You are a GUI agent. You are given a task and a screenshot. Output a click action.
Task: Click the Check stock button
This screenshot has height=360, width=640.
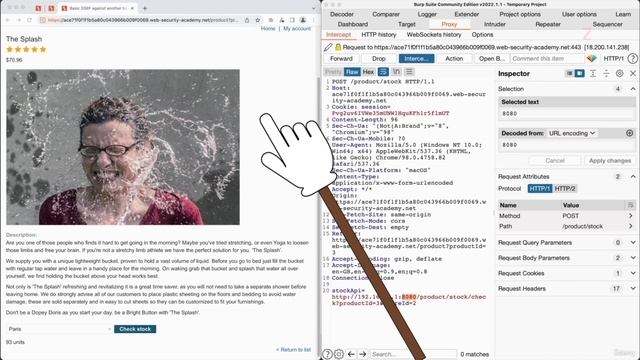pyautogui.click(x=135, y=329)
